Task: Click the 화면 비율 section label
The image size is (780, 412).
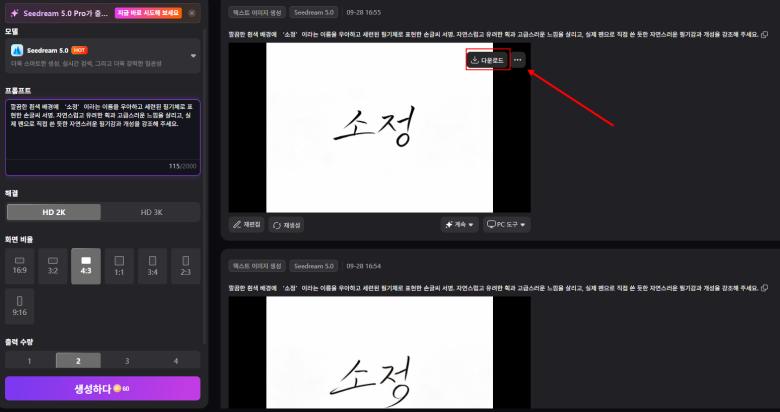Action: 19,239
